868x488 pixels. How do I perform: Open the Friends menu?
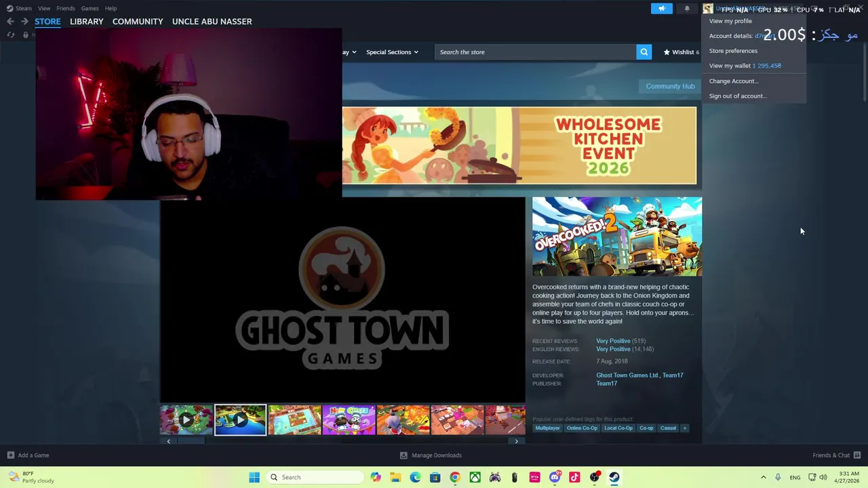(66, 8)
